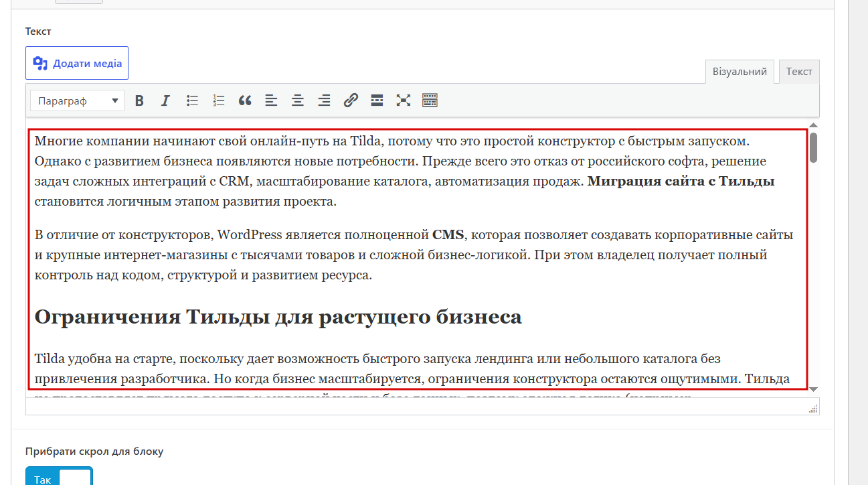868x485 pixels.
Task: Switch to the Візуальний editor tab
Action: [x=740, y=72]
